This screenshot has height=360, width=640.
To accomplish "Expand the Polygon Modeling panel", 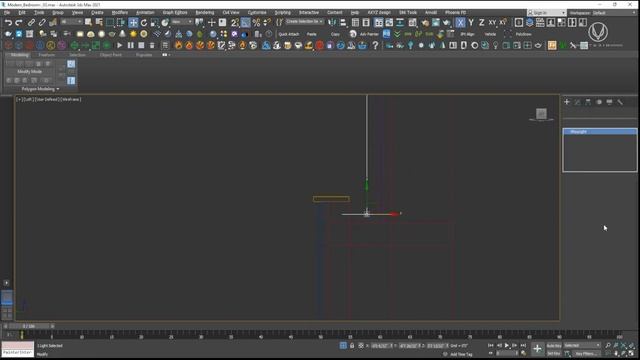I will pos(40,89).
